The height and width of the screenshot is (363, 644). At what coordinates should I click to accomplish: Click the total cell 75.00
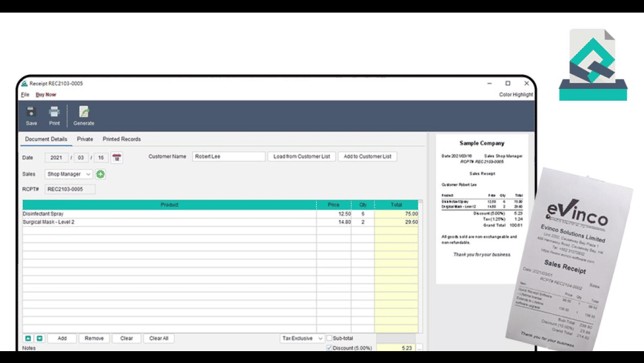[x=396, y=214]
